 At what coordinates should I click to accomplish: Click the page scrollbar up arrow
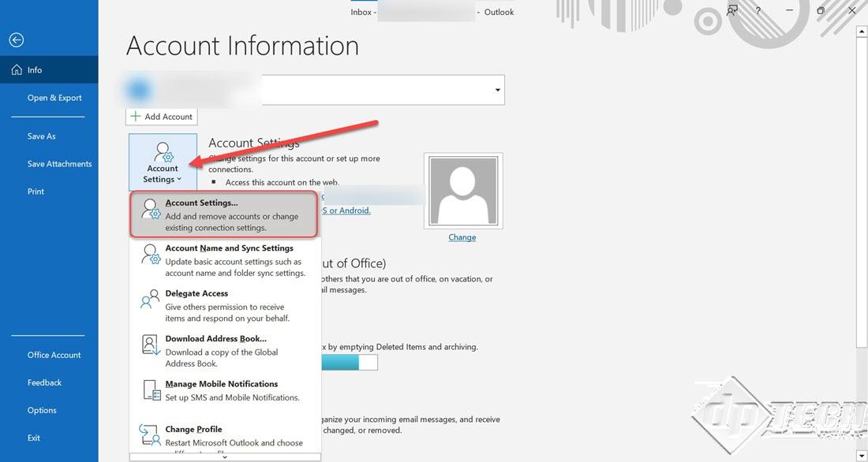click(x=862, y=32)
